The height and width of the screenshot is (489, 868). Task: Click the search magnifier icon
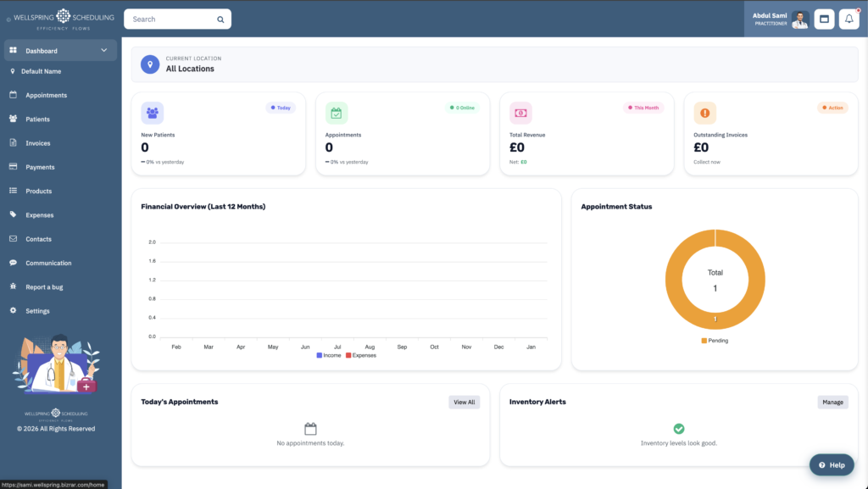pos(220,19)
